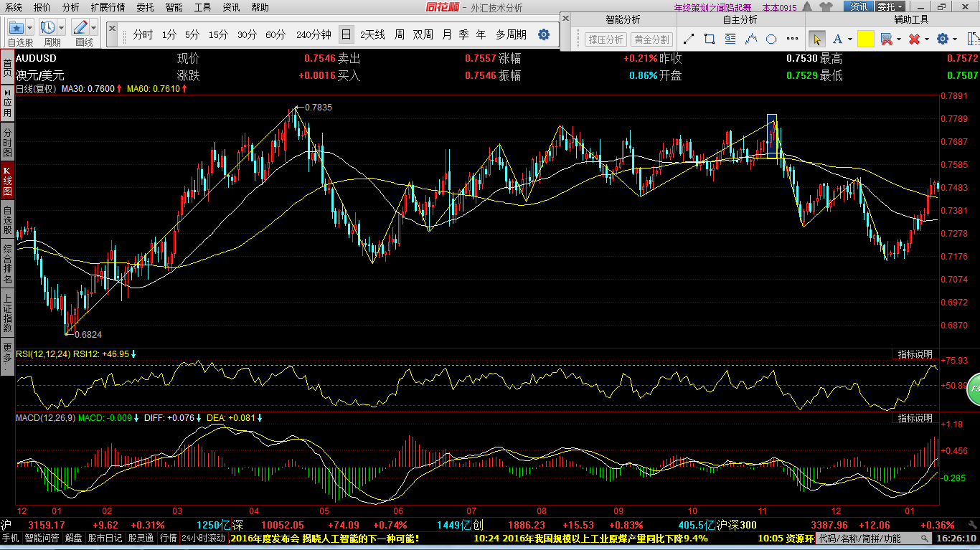Switch chart to 月 monthly period
This screenshot has height=550, width=980.
[447, 34]
